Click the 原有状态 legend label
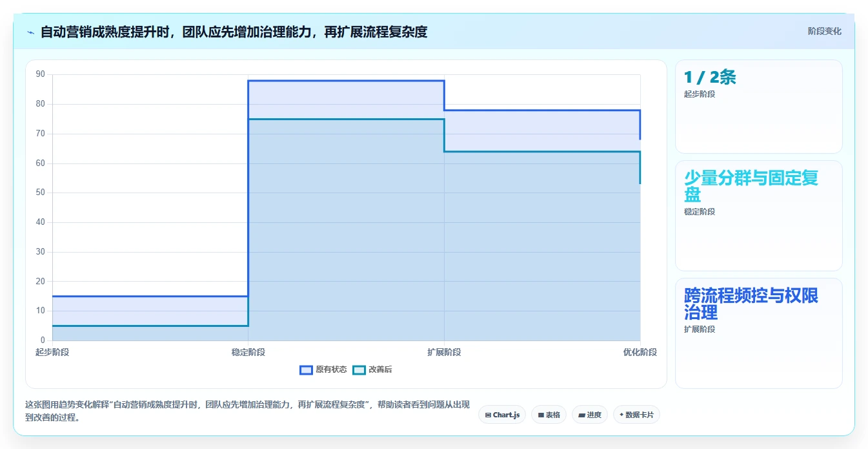Screen dimensions: 868x449 coord(331,370)
